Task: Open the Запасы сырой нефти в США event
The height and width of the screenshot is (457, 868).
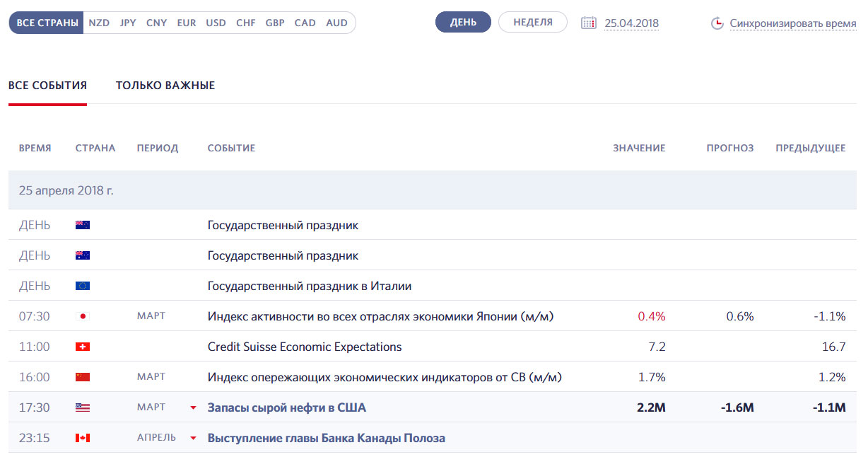Action: click(x=286, y=407)
